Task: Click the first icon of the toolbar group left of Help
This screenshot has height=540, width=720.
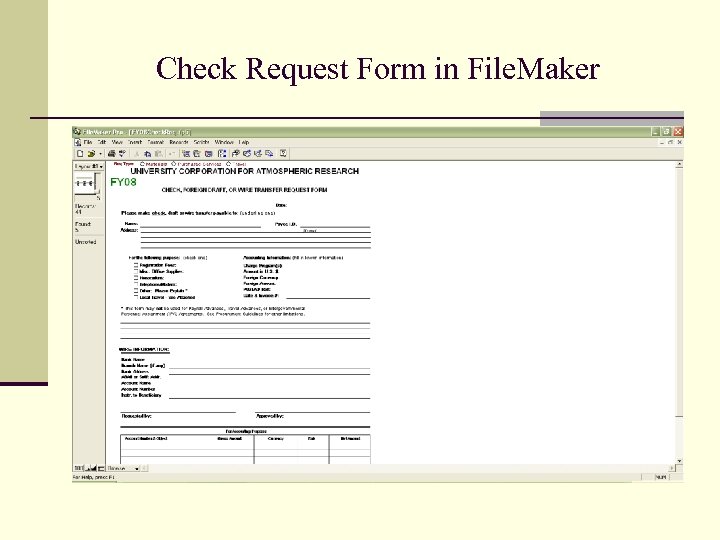Action: pos(236,154)
